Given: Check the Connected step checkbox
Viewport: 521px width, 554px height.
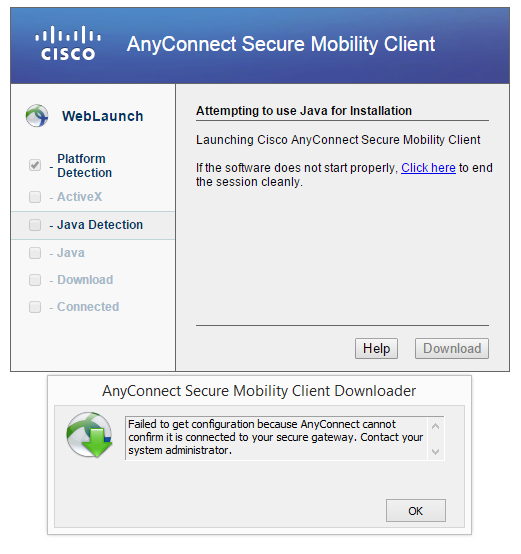Looking at the screenshot, I should [35, 307].
